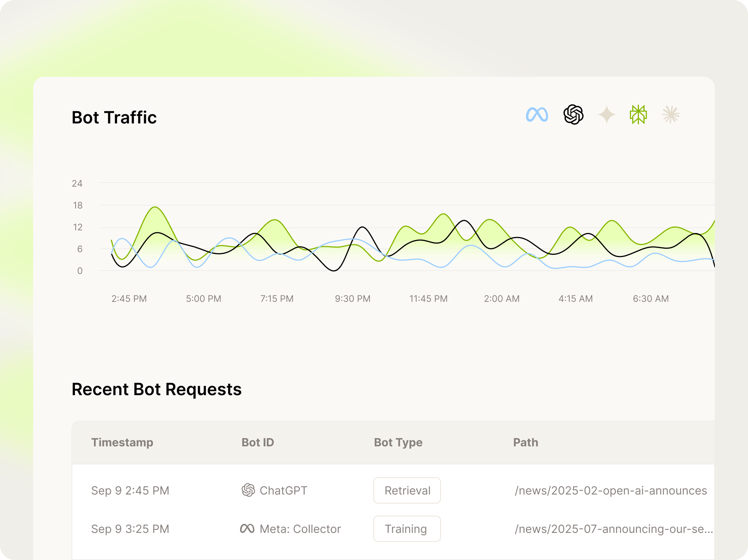Hide the Meta traffic line from the chart
Image resolution: width=748 pixels, height=560 pixels.
(537, 115)
